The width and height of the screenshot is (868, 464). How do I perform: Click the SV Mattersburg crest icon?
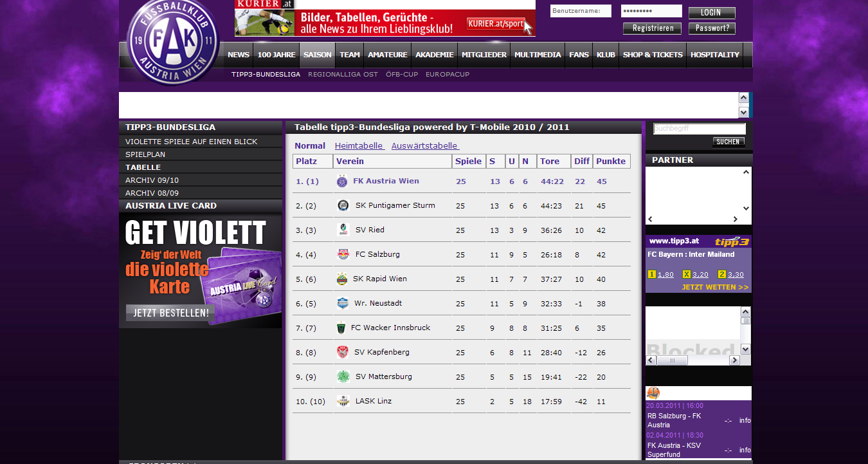tap(343, 376)
